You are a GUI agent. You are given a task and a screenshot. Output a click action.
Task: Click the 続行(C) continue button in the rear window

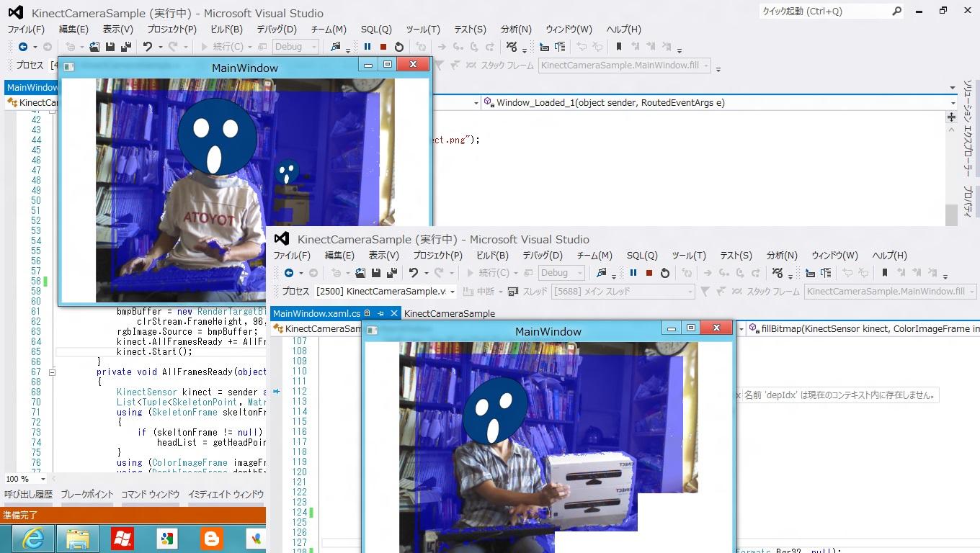pyautogui.click(x=226, y=47)
